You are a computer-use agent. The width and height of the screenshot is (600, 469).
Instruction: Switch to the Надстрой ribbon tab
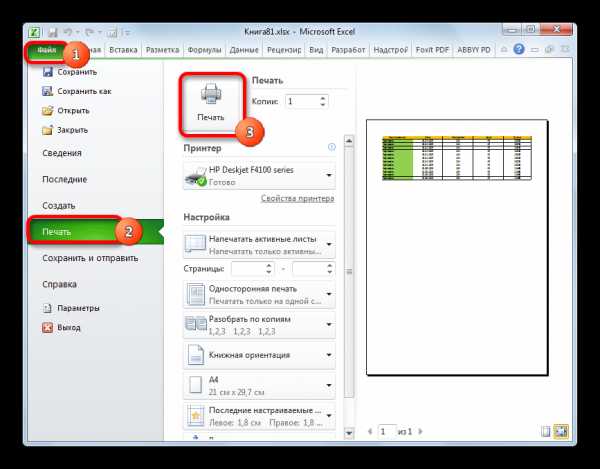point(391,50)
